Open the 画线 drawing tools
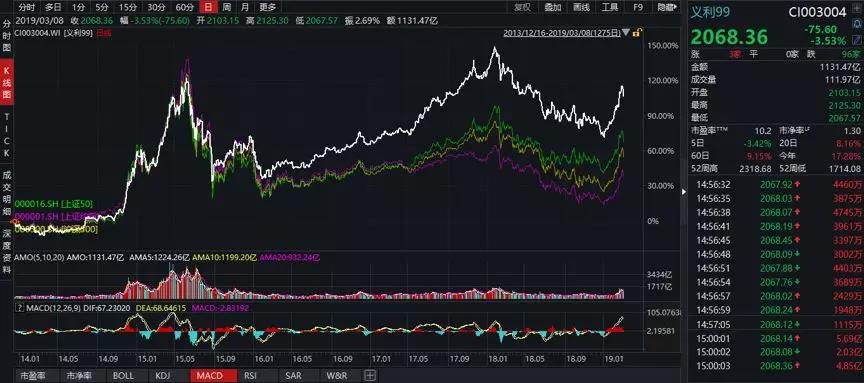 [x=581, y=7]
